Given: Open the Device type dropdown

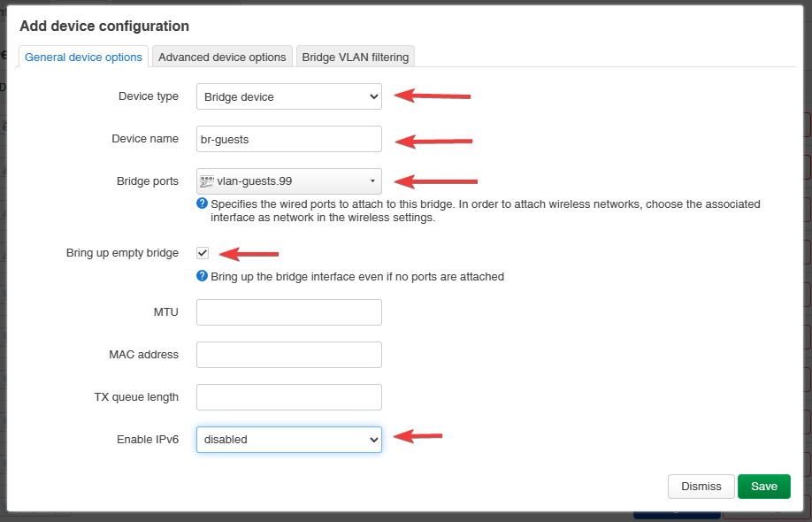Looking at the screenshot, I should [x=289, y=96].
